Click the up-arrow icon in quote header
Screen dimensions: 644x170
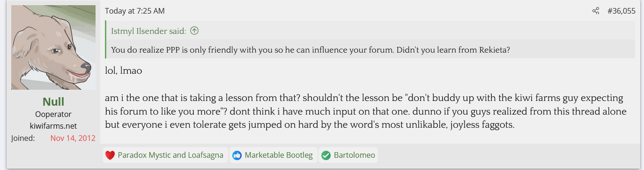pyautogui.click(x=194, y=31)
